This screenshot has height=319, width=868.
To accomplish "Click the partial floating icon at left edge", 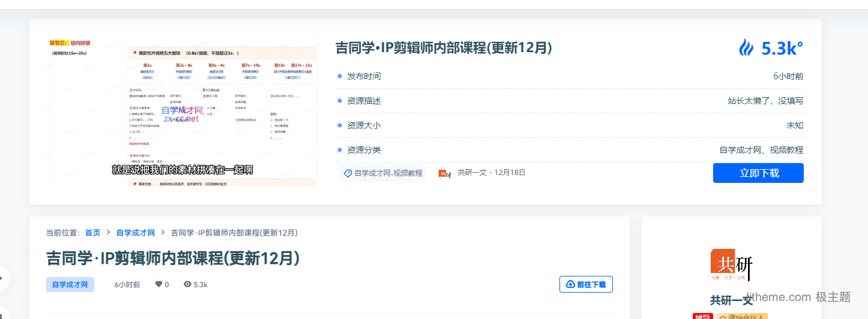I will (2, 278).
